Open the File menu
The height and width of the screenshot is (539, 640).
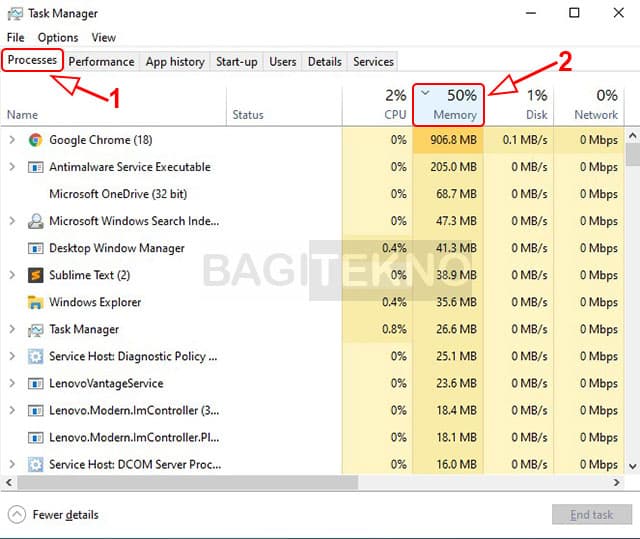(16, 38)
